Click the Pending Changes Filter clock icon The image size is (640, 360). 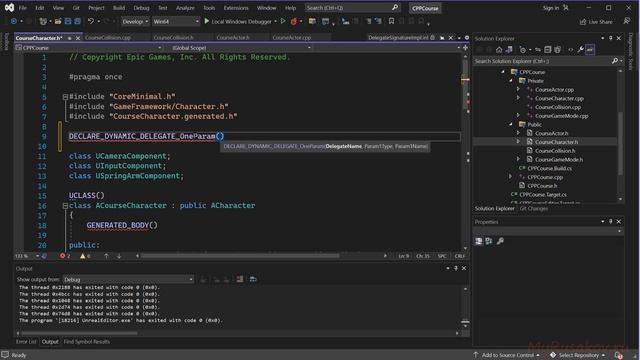tap(522, 50)
